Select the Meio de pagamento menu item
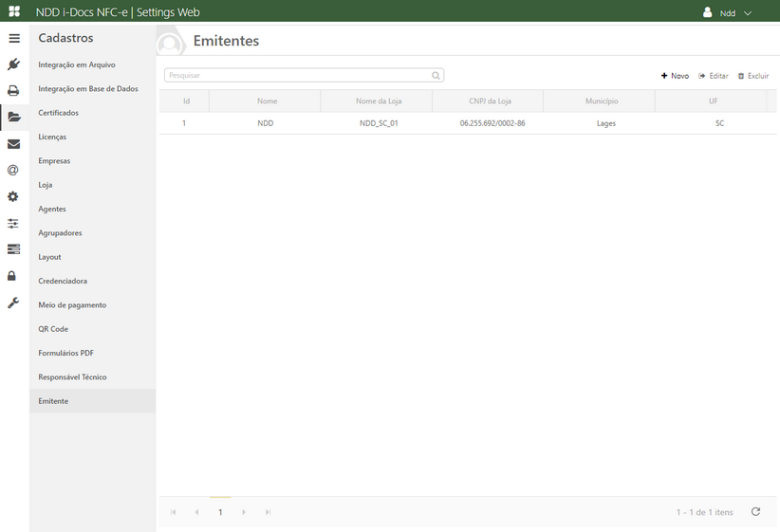Image resolution: width=780 pixels, height=532 pixels. (x=72, y=304)
